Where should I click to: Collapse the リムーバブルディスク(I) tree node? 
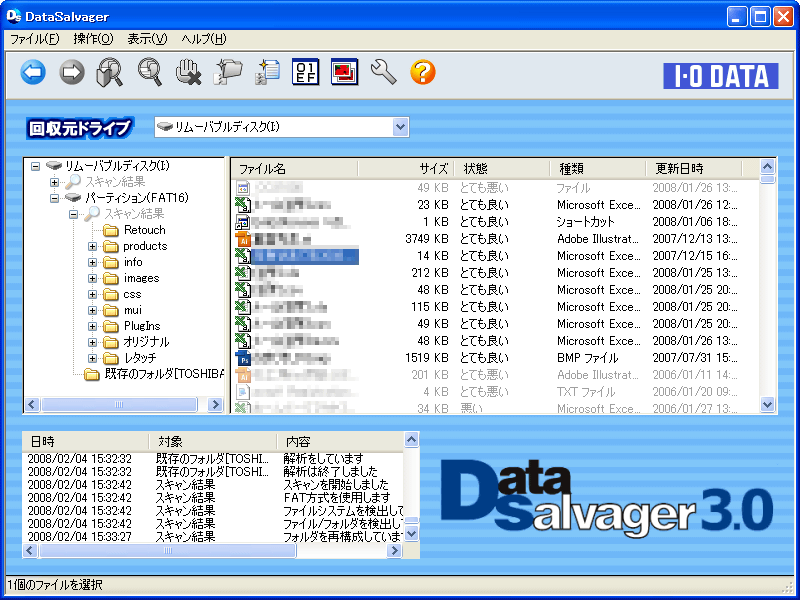tap(35, 166)
